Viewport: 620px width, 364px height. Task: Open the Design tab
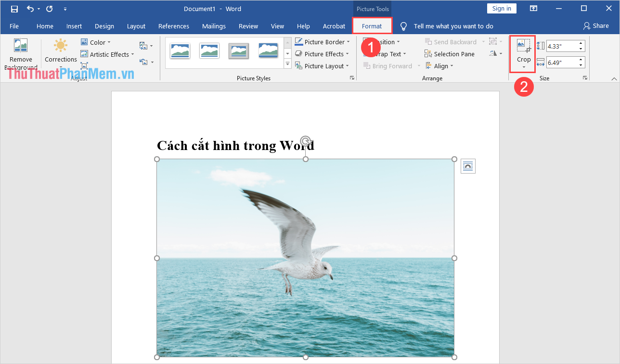coord(104,26)
